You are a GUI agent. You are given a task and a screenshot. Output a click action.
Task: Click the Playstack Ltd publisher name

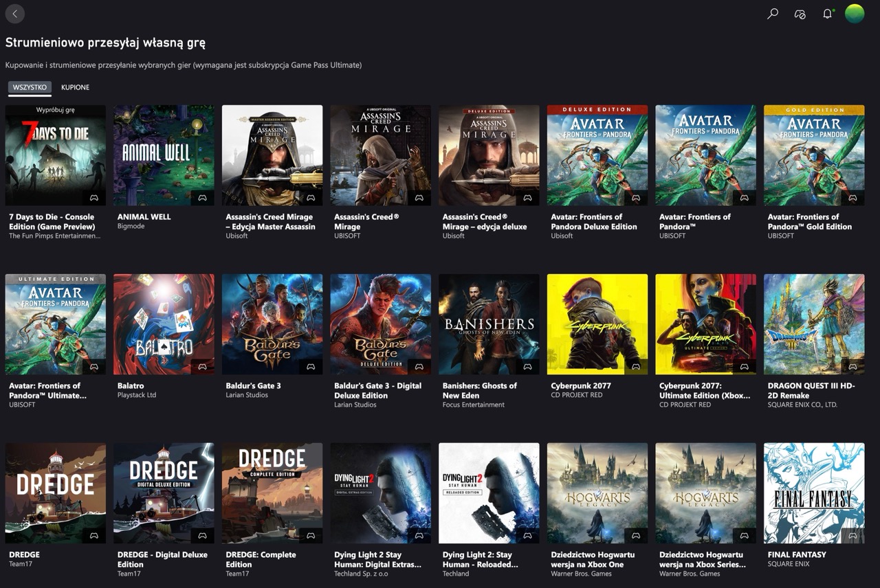pos(137,395)
